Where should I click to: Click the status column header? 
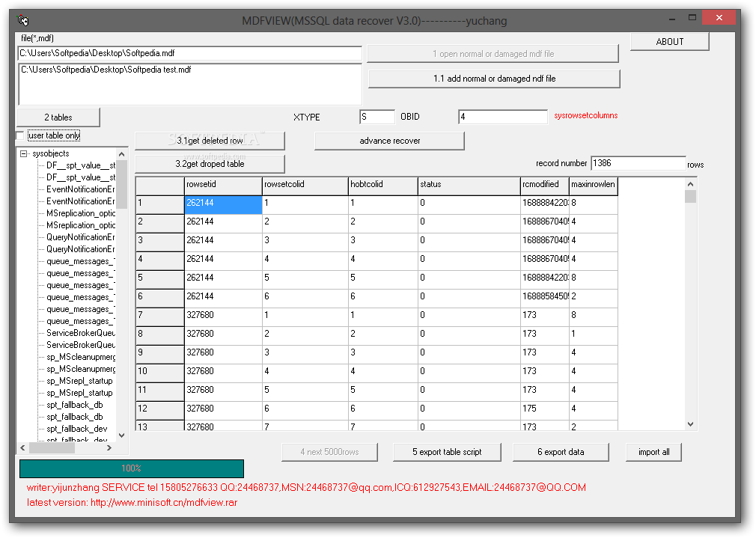(x=469, y=186)
